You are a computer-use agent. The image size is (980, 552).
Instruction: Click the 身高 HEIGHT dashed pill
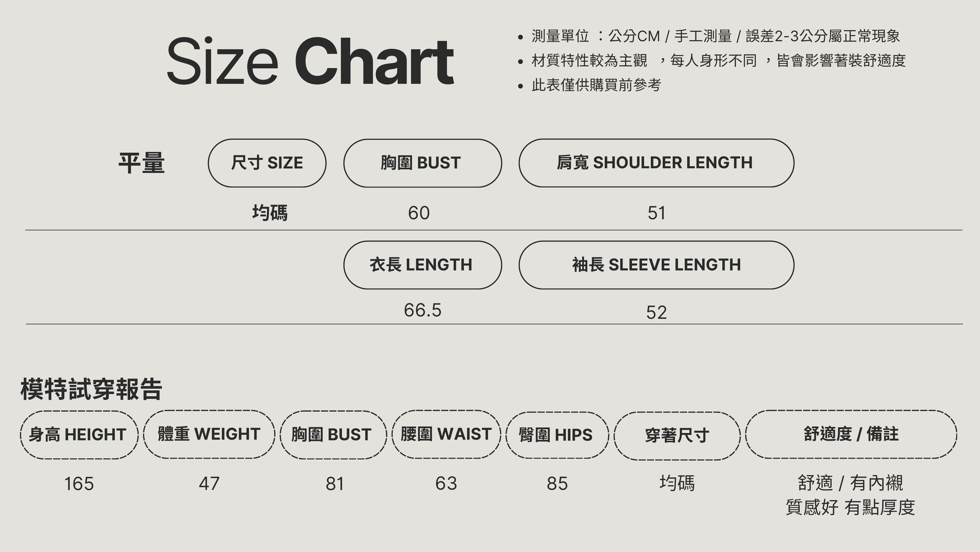79,435
